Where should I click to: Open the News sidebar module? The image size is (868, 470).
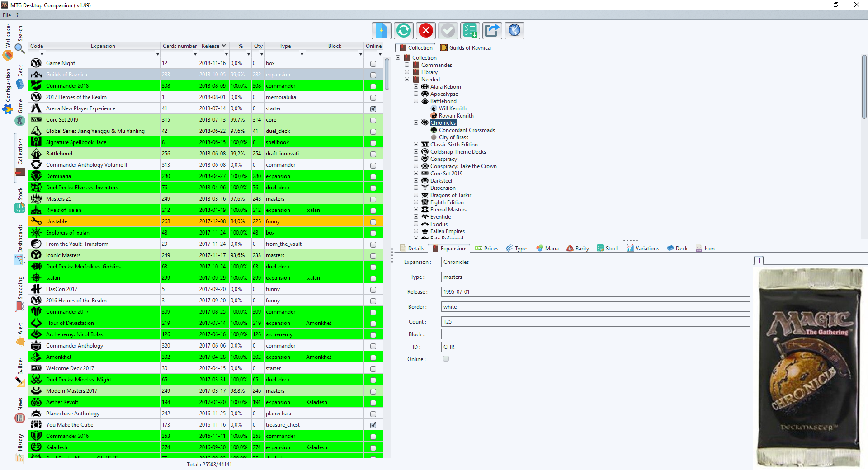click(20, 410)
